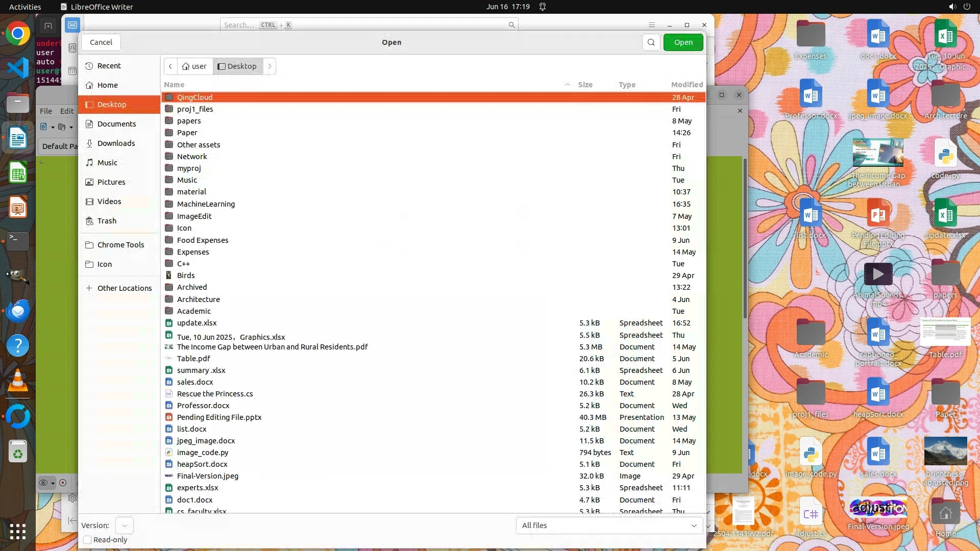Open the Recent locations sidebar entry
Image resolution: width=980 pixels, height=551 pixels.
click(109, 66)
